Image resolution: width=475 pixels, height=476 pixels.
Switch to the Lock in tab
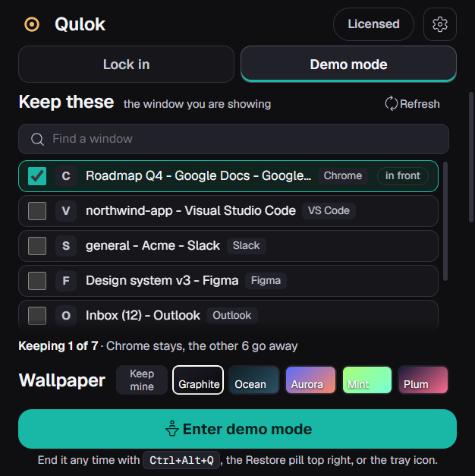(x=126, y=65)
